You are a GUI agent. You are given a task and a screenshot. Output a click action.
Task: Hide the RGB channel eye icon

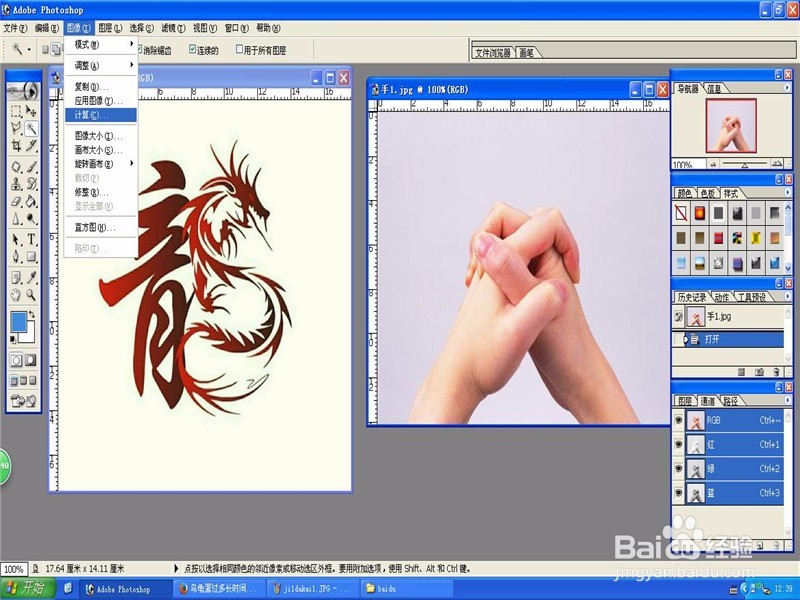(679, 420)
